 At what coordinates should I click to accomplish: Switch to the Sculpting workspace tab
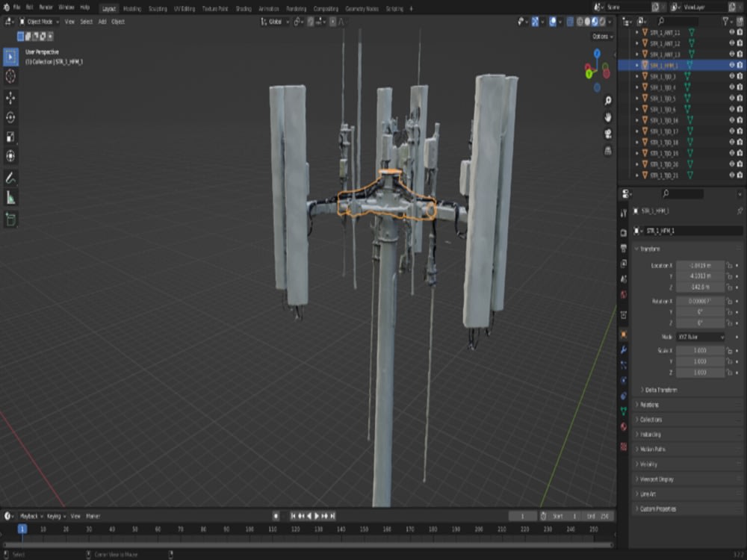(x=158, y=8)
